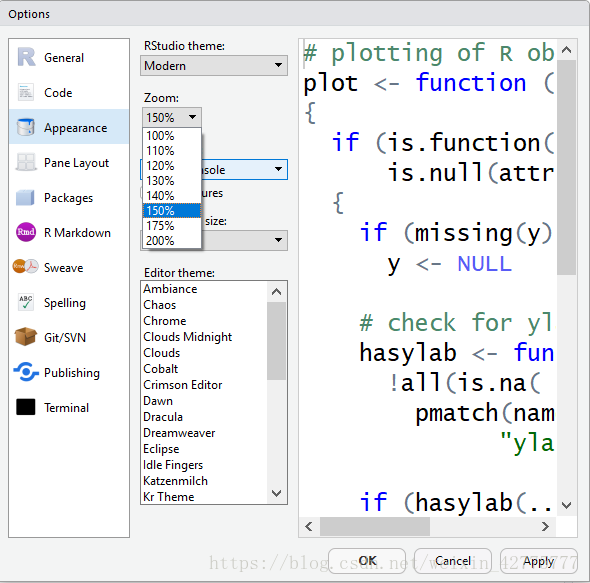Click the Publishing blue sync icon
590x583 pixels.
click(x=26, y=372)
